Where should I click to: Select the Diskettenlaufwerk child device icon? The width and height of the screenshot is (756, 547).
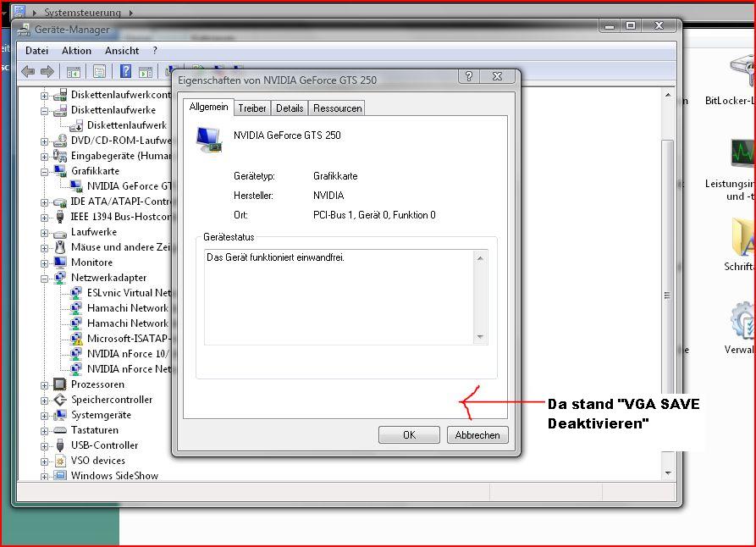click(76, 126)
